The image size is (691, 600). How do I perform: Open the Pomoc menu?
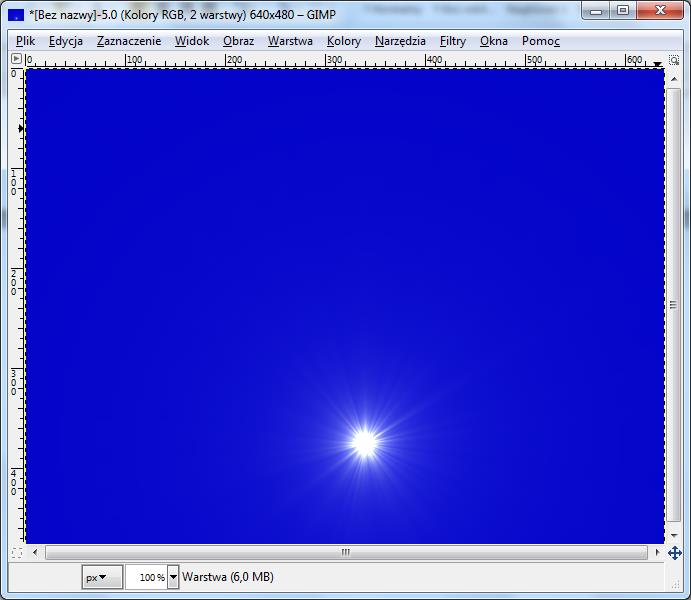541,41
